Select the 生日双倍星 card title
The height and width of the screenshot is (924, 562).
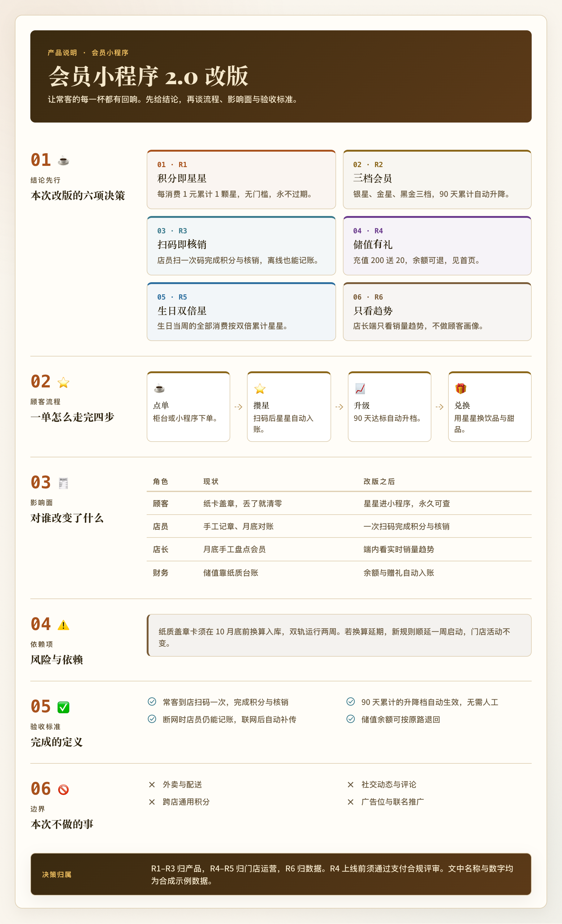182,311
